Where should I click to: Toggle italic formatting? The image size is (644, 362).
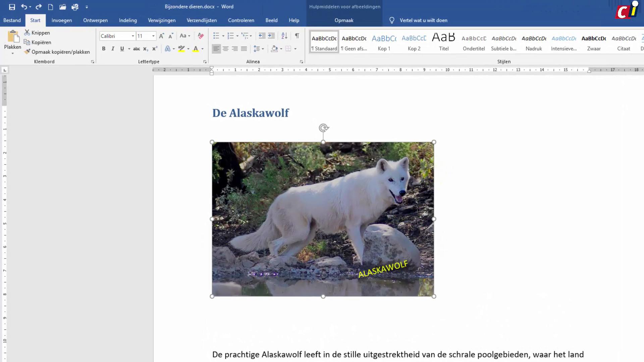coord(113,49)
